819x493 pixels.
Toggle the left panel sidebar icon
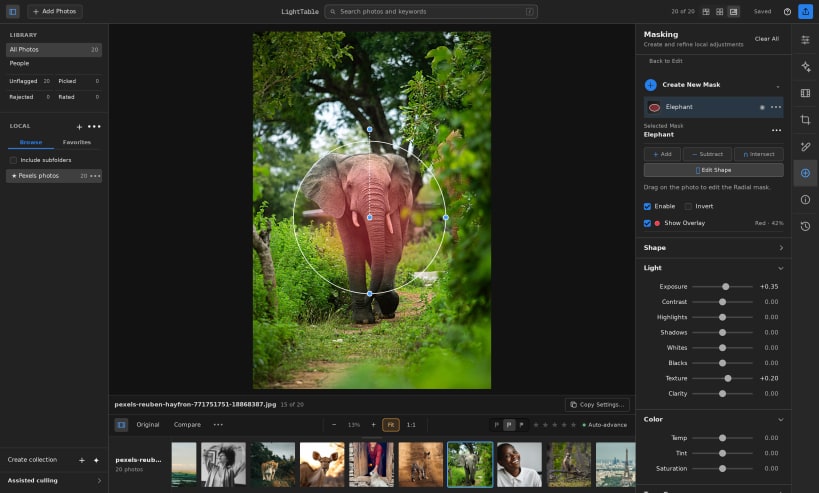tap(13, 11)
